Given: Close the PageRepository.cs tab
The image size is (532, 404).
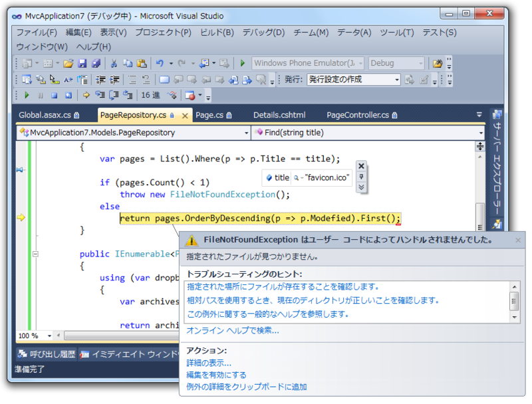Looking at the screenshot, I should point(185,116).
